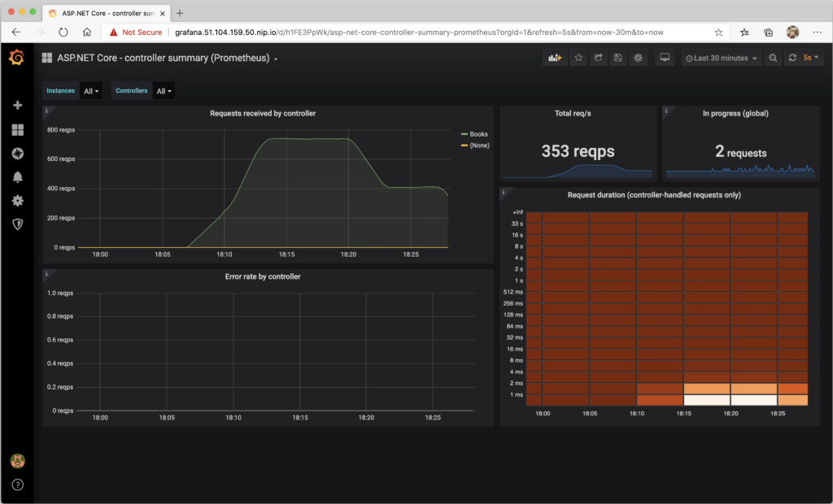Click the Not Secure warning badge
This screenshot has height=504, width=833.
[136, 33]
